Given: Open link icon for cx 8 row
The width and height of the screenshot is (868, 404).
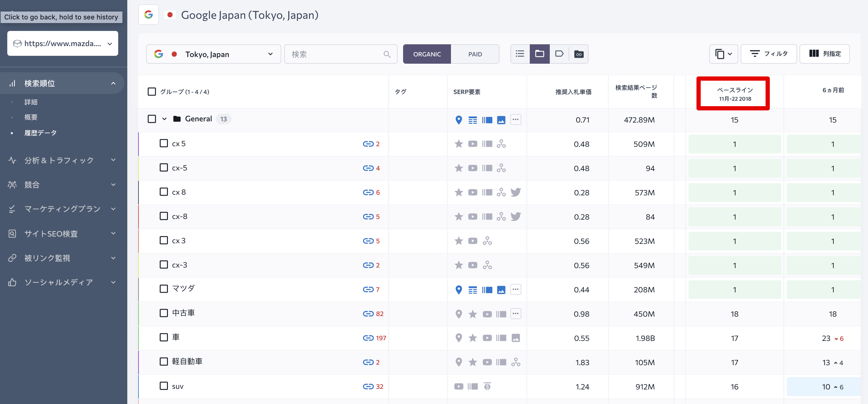Looking at the screenshot, I should pyautogui.click(x=368, y=193).
